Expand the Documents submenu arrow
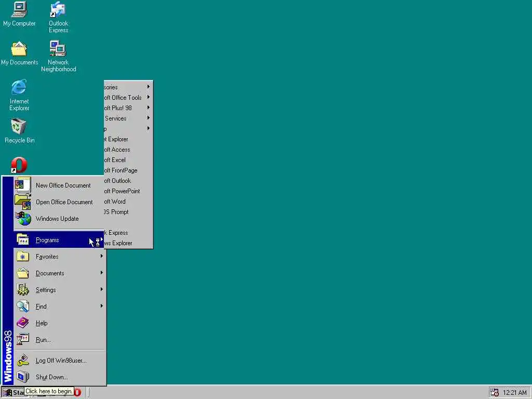532x399 pixels. 101,273
